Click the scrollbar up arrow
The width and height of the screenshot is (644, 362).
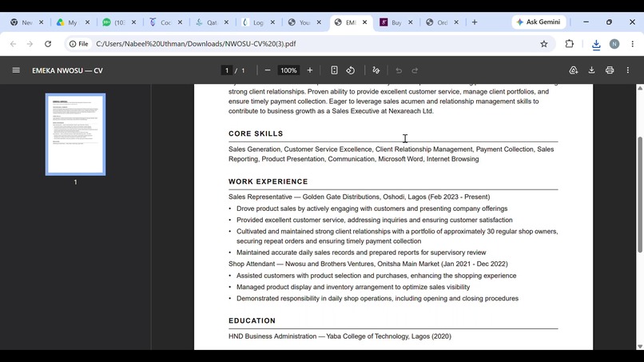click(639, 88)
